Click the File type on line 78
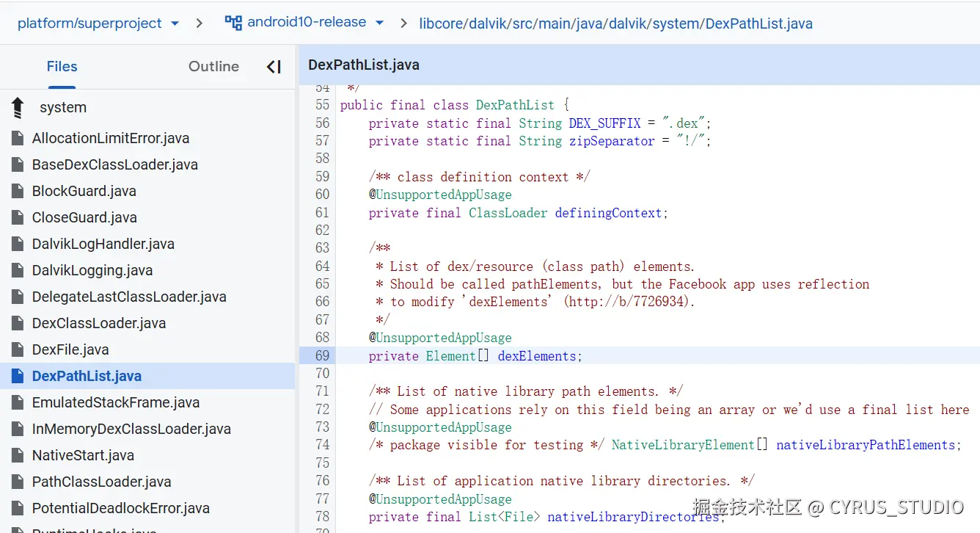Image resolution: width=980 pixels, height=533 pixels. pos(519,517)
